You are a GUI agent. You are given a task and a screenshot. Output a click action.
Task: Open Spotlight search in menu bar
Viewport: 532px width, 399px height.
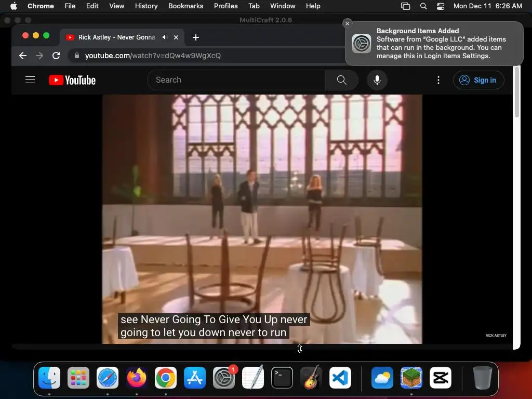coord(423,6)
